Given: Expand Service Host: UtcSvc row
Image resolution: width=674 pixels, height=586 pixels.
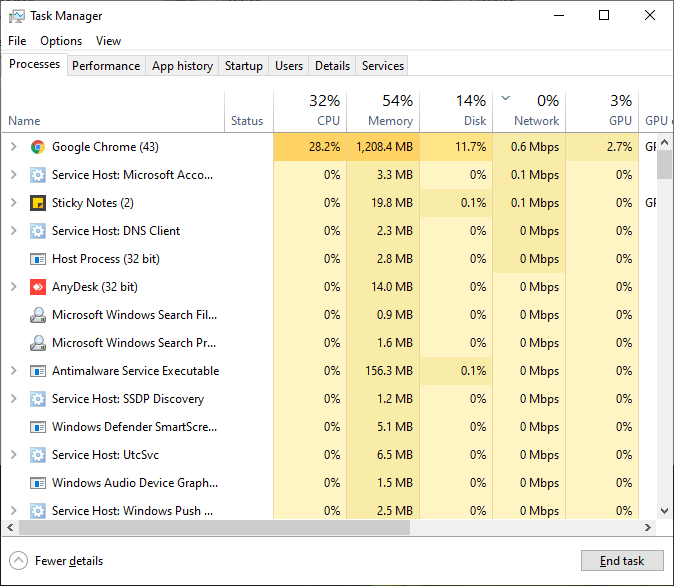Looking at the screenshot, I should point(13,454).
